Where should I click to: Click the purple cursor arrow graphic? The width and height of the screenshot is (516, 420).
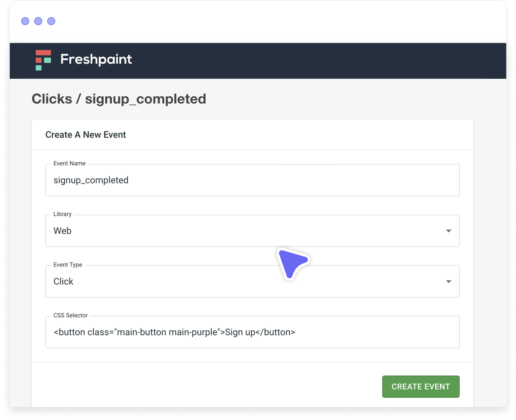tap(293, 263)
